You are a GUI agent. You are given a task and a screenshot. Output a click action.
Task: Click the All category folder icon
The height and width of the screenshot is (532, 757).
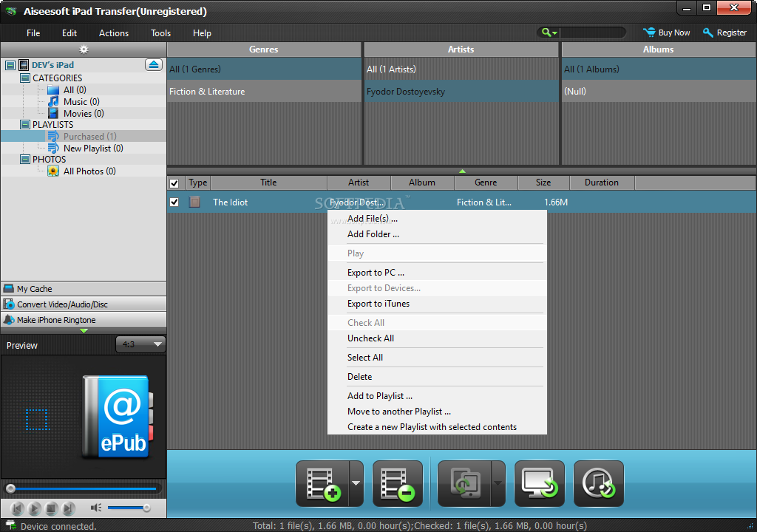point(53,90)
